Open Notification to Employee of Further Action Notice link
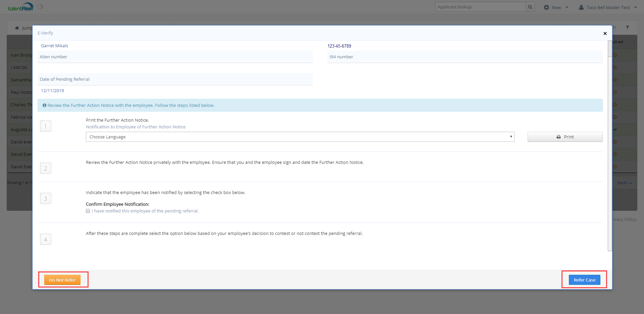This screenshot has width=644, height=314. (x=136, y=127)
